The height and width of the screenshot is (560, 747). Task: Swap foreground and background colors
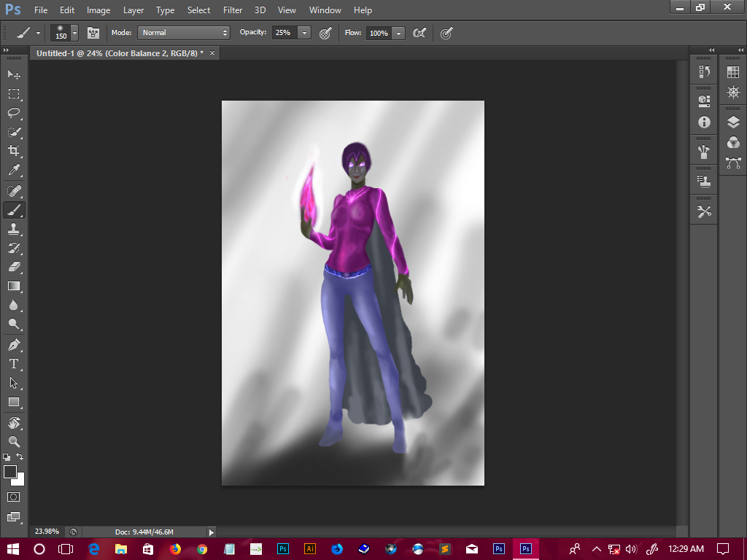pos(20,457)
